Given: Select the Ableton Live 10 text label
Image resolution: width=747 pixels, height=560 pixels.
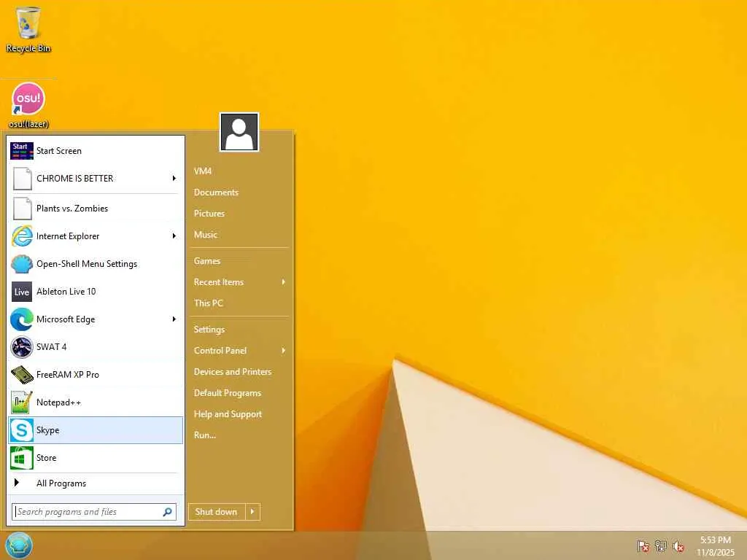Looking at the screenshot, I should click(x=66, y=292).
